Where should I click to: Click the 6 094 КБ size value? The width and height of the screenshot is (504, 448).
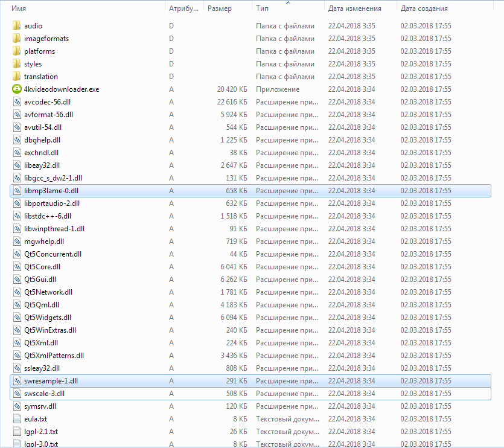[234, 318]
